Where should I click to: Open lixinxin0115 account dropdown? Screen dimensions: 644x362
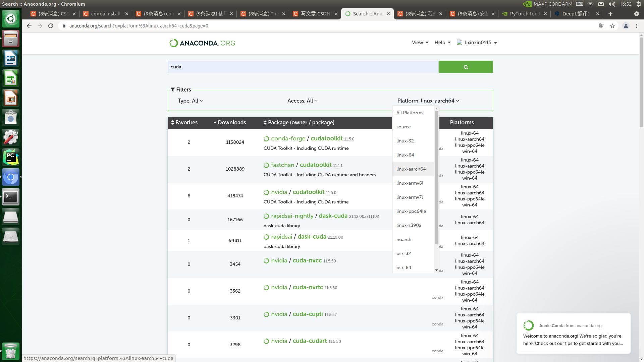point(477,43)
